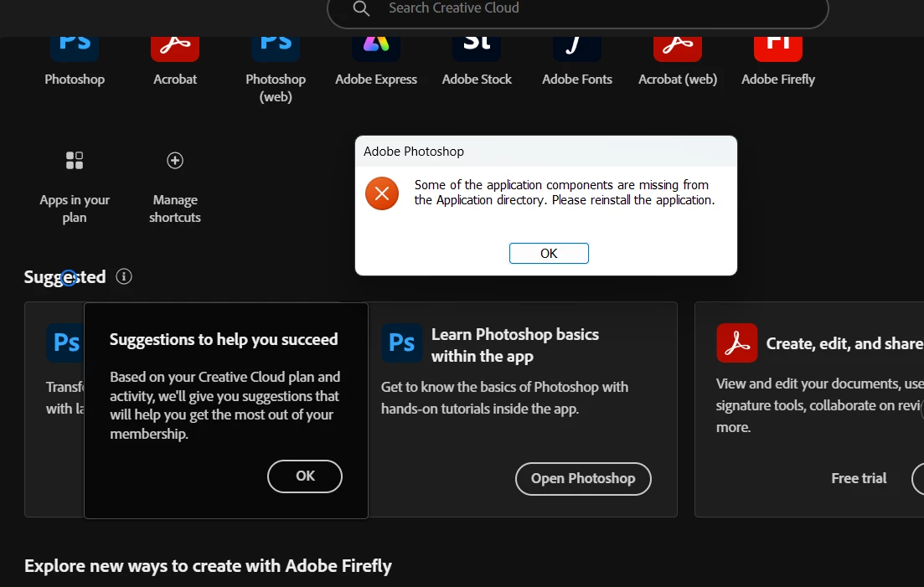
Task: Click the Suggestions to help you succeed heading
Action: pyautogui.click(x=224, y=340)
